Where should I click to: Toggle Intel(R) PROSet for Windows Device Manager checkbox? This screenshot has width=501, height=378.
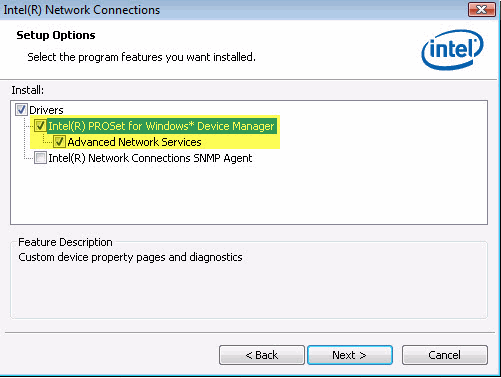click(40, 126)
